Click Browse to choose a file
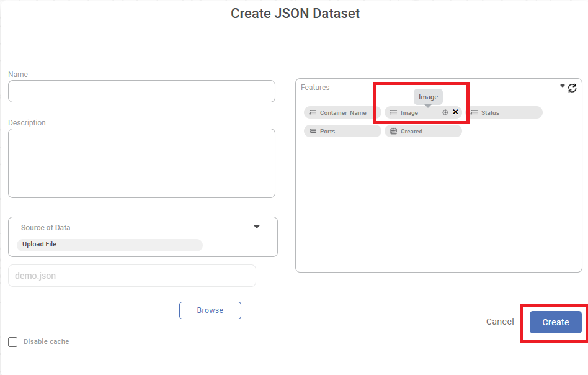The image size is (588, 375). tap(210, 310)
